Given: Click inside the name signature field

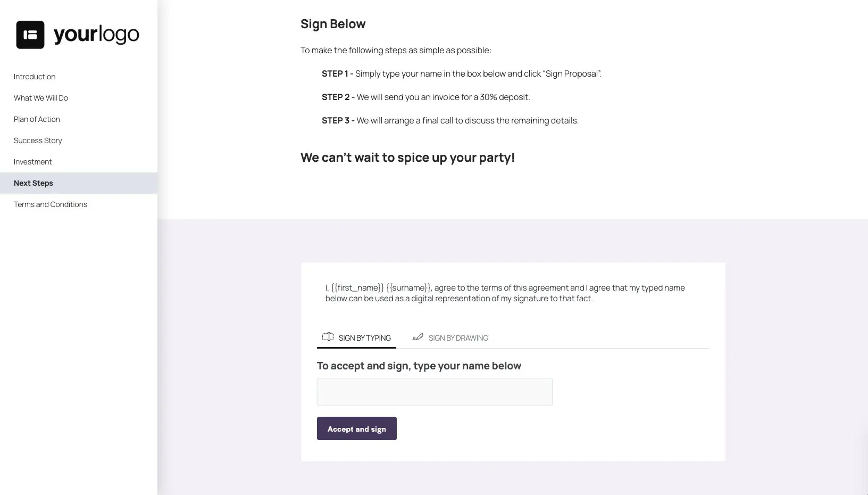Looking at the screenshot, I should pyautogui.click(x=434, y=392).
